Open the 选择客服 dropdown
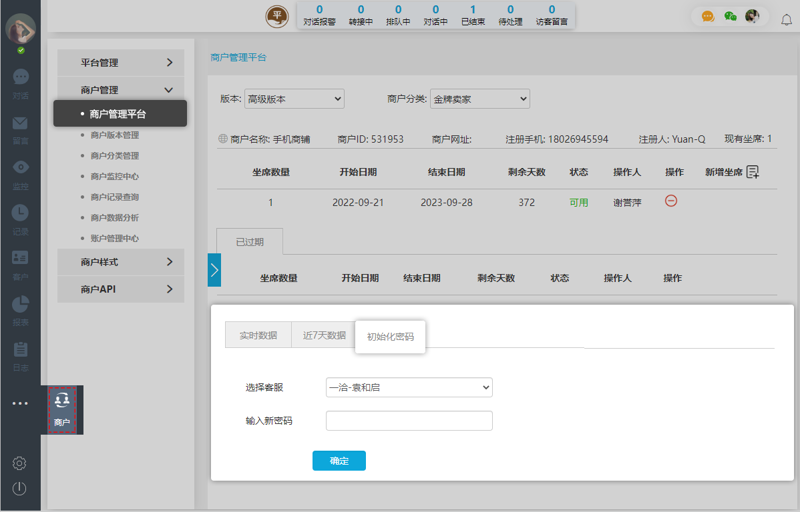The width and height of the screenshot is (800, 512). pos(409,388)
